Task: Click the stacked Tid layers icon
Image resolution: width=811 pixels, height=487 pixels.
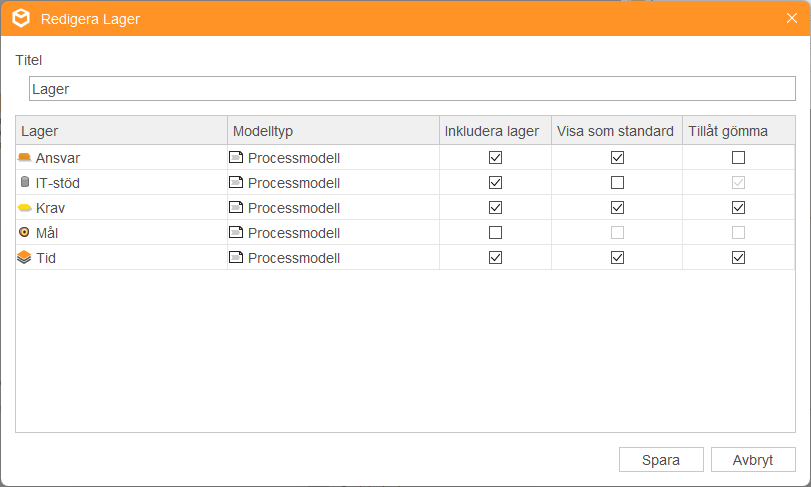Action: [24, 257]
